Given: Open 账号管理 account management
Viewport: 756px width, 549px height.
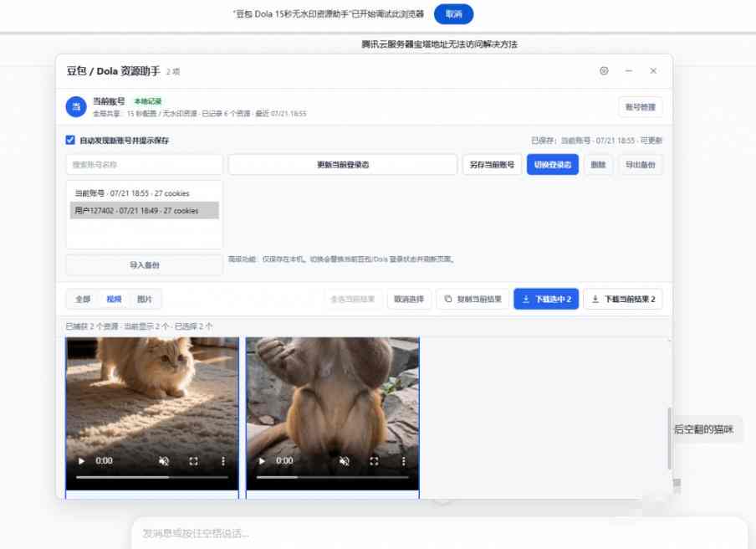Looking at the screenshot, I should [641, 106].
